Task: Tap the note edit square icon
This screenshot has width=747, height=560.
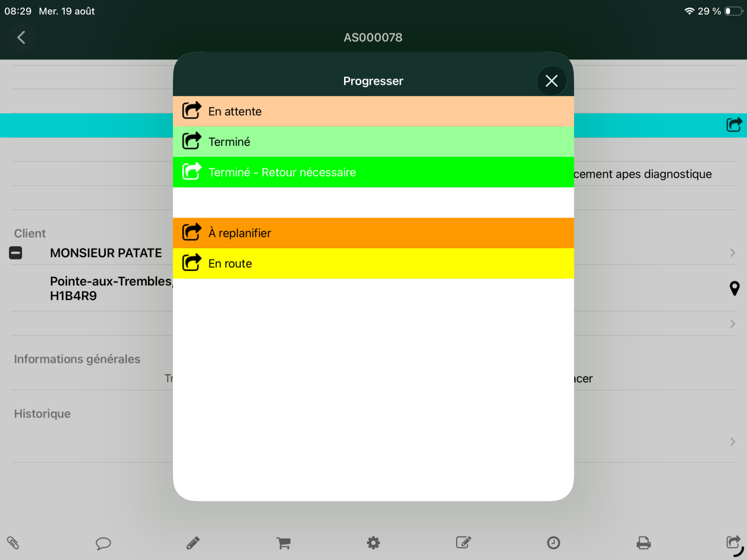Action: [x=463, y=542]
